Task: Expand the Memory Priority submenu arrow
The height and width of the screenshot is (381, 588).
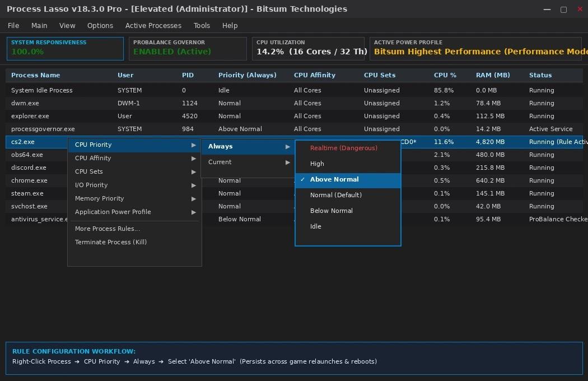Action: click(194, 199)
